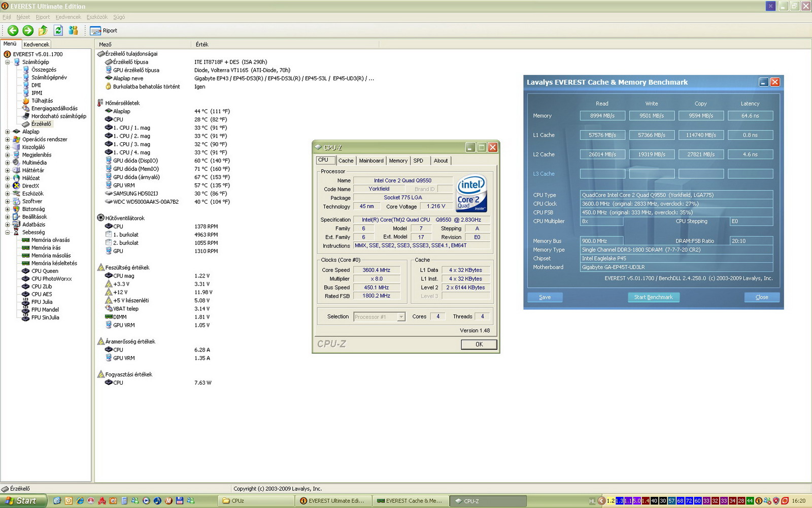Select Energiagazdálkodás icon in tree
Viewport: 812px width, 508px height.
pyautogui.click(x=25, y=108)
